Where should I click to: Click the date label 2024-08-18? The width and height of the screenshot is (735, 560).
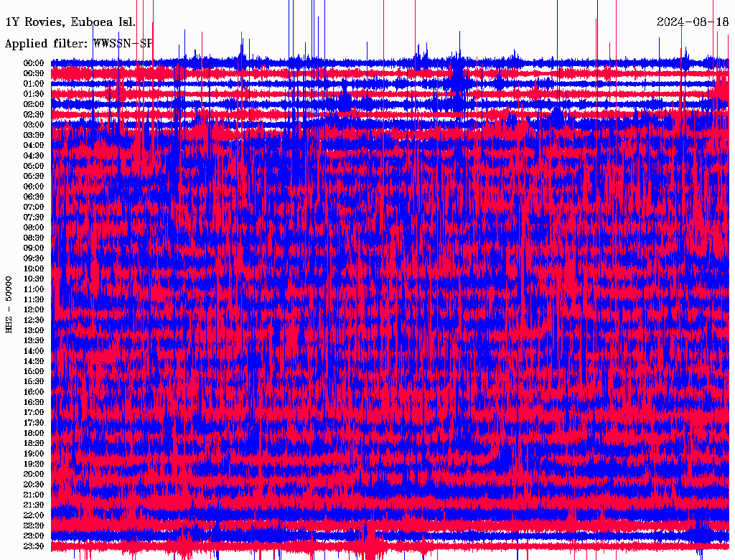(693, 22)
